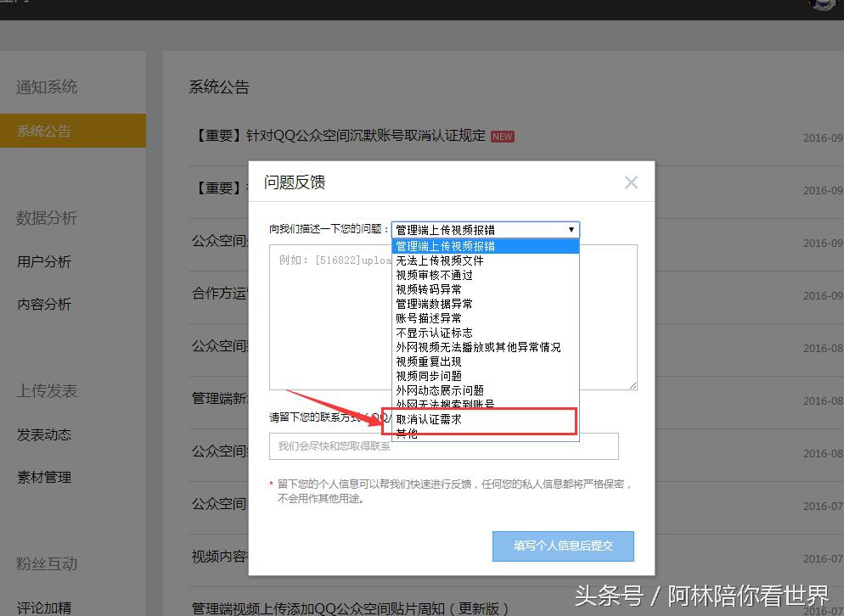Open the user avatar menu at top right
This screenshot has height=616, width=844.
click(821, 7)
